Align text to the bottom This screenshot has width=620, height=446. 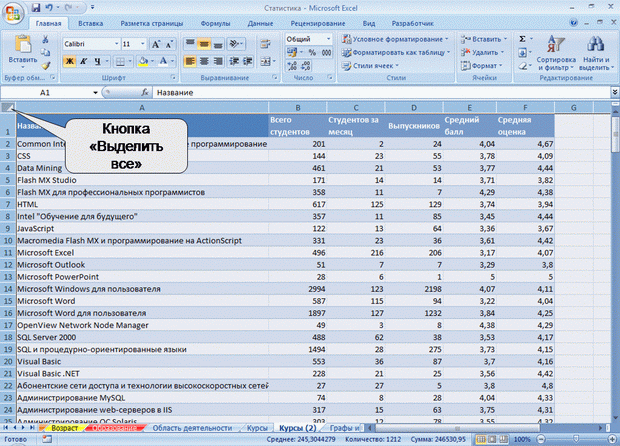pyautogui.click(x=217, y=44)
